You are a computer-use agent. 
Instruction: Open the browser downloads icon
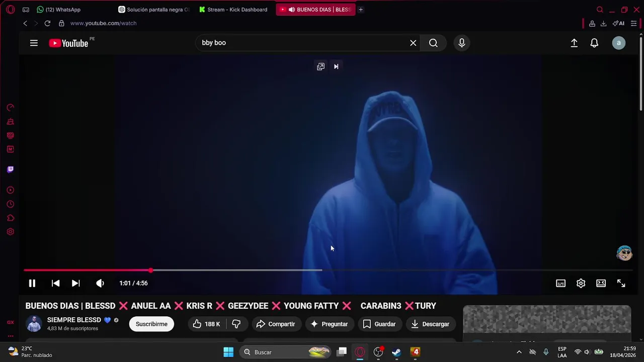coord(603,24)
